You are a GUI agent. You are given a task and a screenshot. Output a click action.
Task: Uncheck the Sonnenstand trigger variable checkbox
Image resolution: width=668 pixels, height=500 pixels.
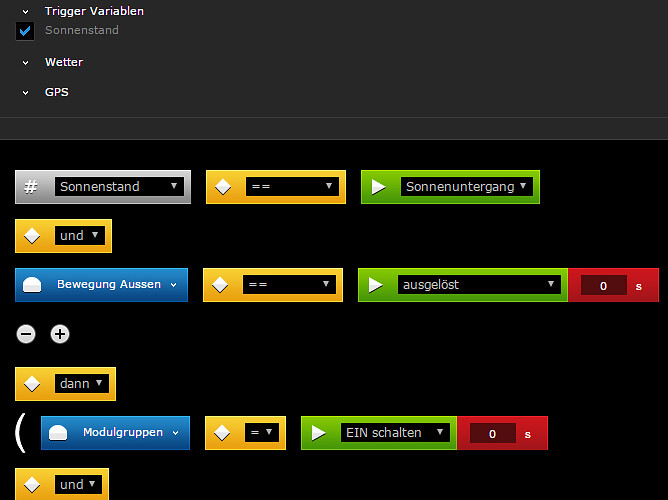[x=25, y=31]
